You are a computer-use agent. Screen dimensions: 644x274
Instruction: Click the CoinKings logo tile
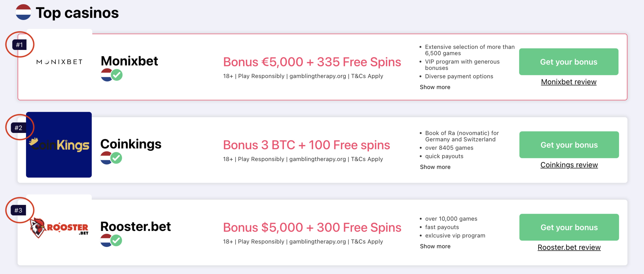click(59, 145)
